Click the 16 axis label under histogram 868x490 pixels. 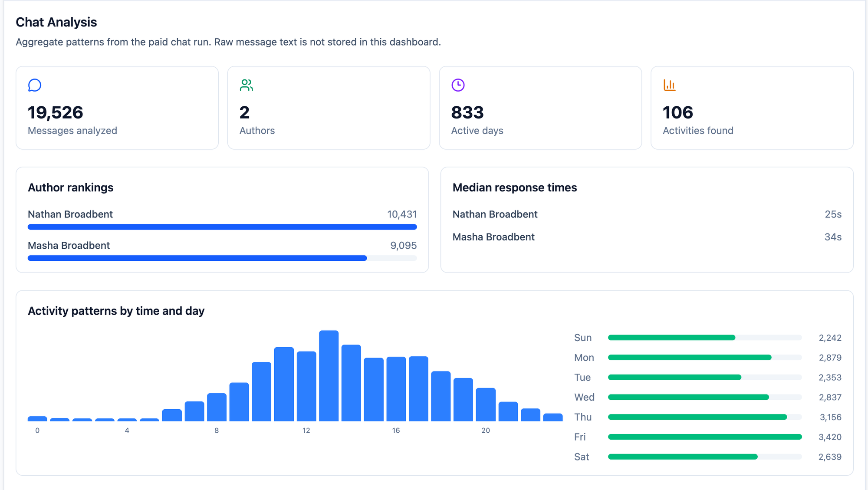396,431
